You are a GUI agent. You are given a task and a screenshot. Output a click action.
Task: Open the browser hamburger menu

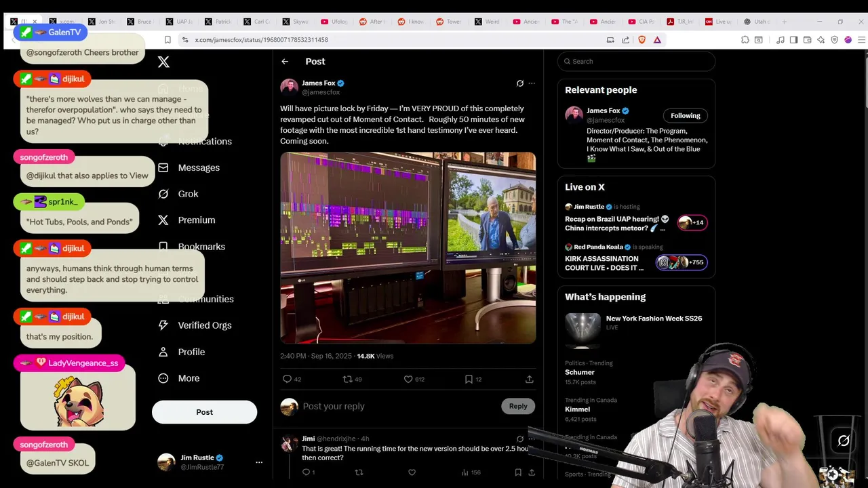click(862, 40)
